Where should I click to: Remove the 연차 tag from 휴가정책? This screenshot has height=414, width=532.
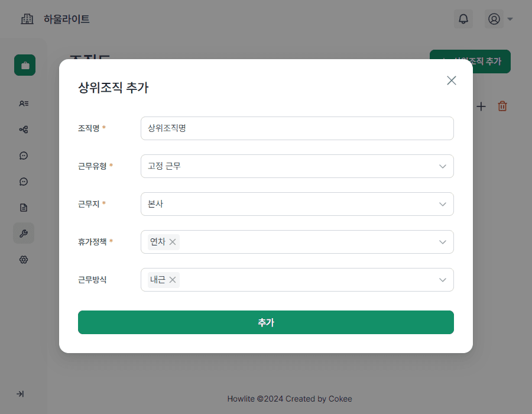pos(173,242)
